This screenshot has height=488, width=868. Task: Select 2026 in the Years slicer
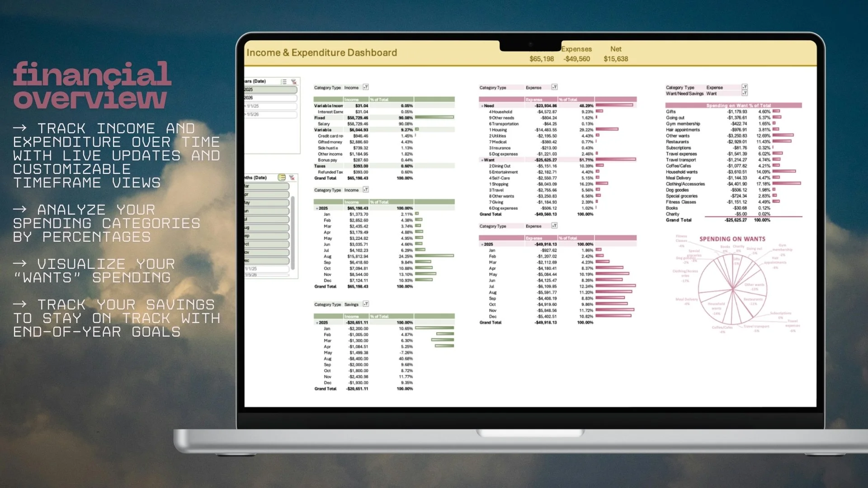[270, 98]
